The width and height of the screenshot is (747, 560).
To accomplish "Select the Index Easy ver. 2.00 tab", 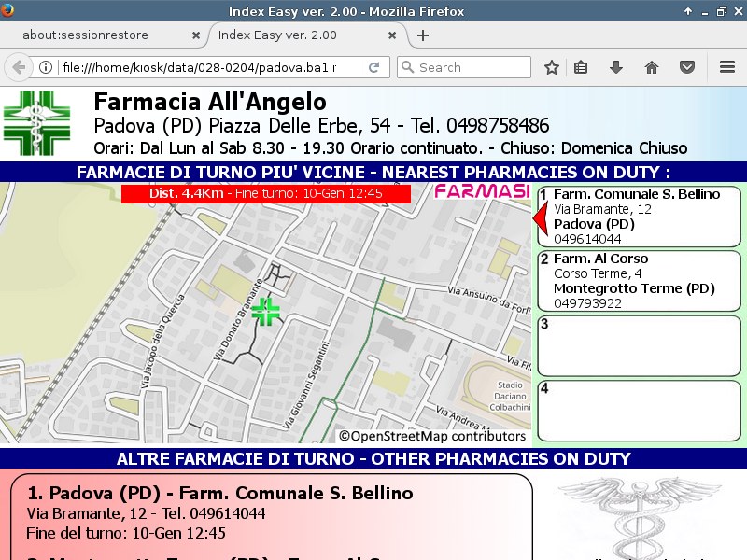I will [297, 35].
